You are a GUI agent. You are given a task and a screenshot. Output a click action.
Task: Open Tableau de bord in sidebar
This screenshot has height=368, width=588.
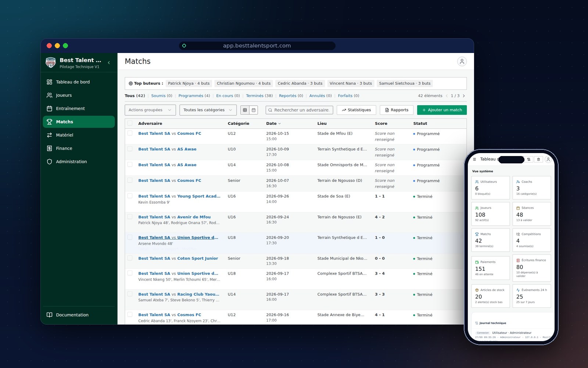click(79, 82)
